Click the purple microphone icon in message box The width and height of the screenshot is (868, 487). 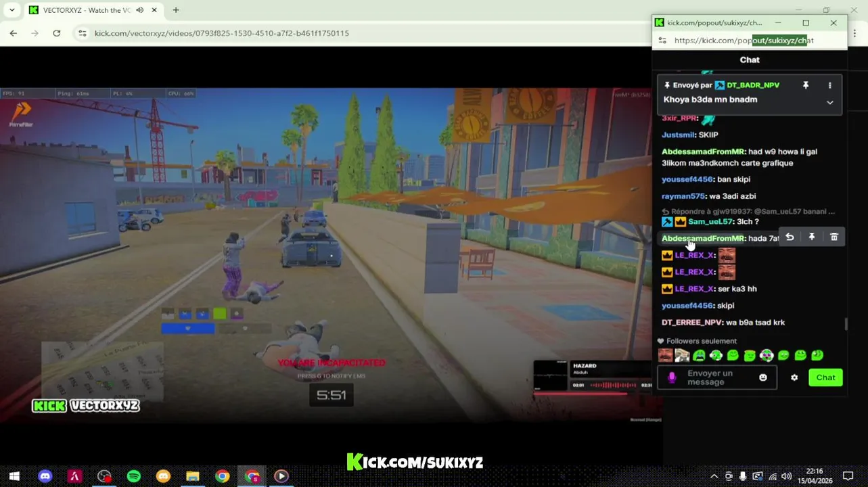672,378
